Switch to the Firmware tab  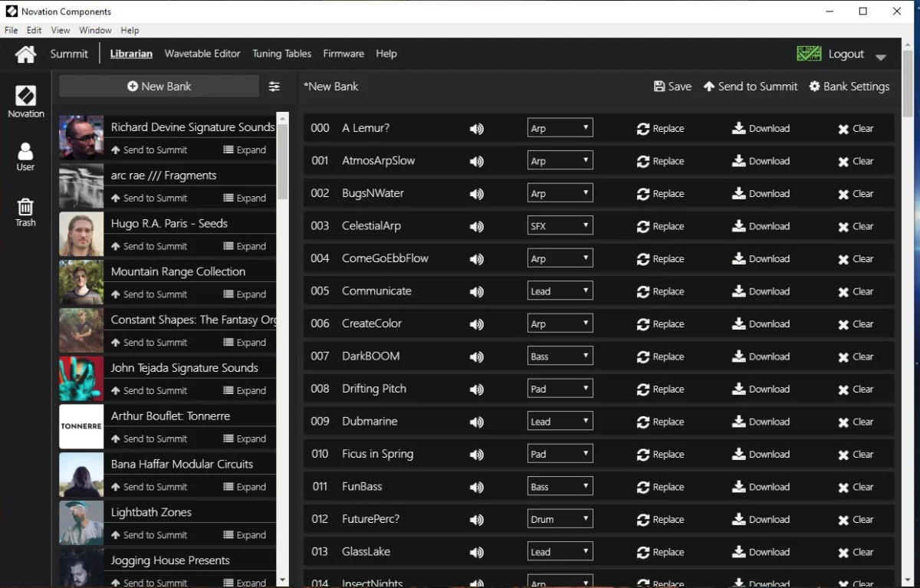[343, 54]
